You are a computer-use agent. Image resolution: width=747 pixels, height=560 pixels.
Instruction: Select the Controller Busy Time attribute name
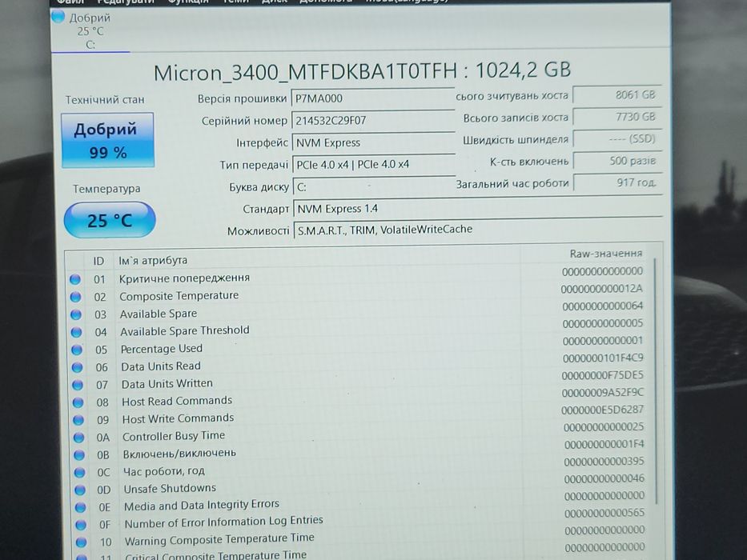coord(174,436)
